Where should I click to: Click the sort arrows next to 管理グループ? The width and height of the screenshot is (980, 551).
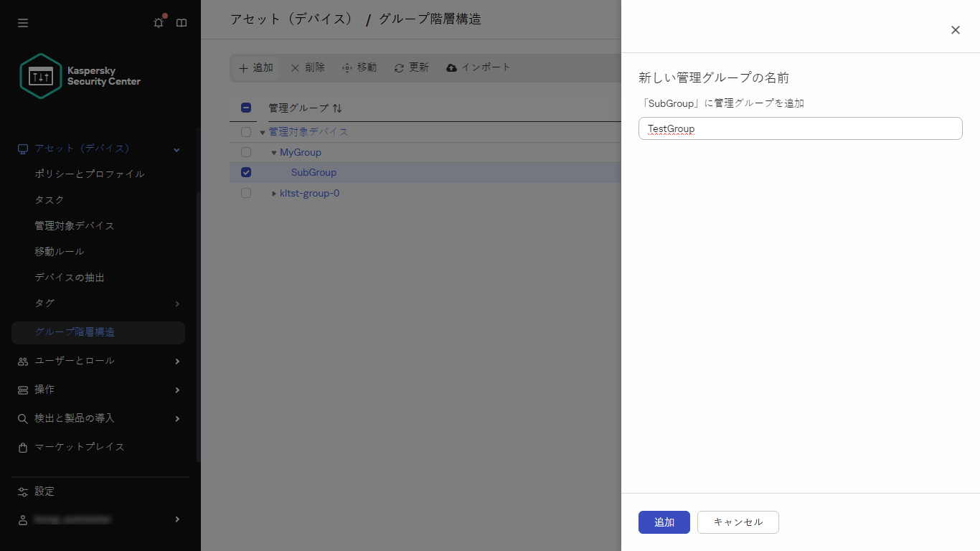click(x=336, y=108)
